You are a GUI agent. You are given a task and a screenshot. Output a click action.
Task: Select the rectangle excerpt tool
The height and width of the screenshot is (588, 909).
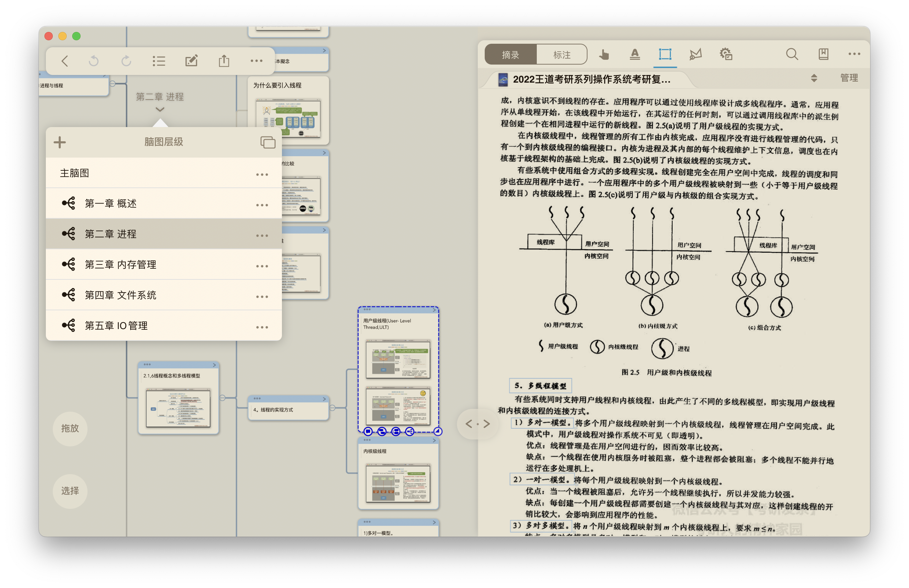click(x=665, y=54)
